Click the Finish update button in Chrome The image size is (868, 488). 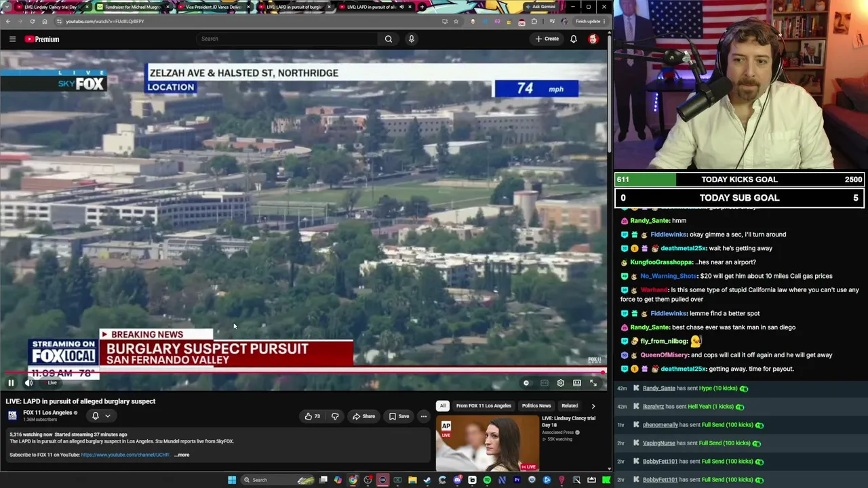(589, 21)
